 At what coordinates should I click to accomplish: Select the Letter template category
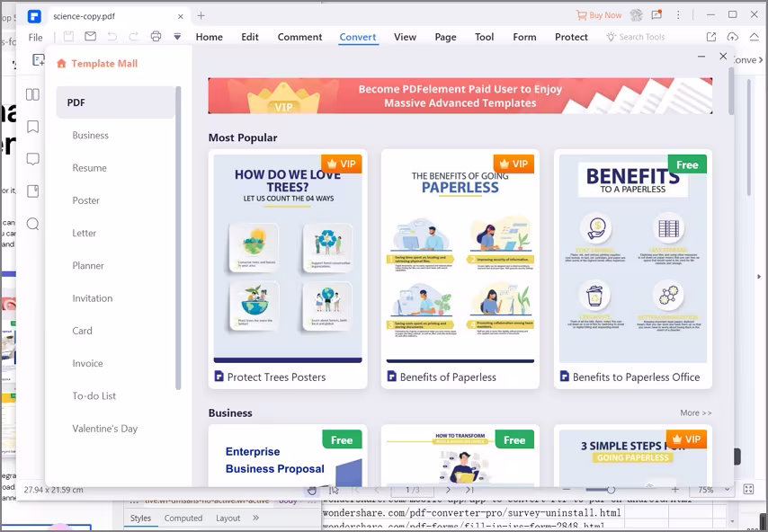[x=85, y=233]
